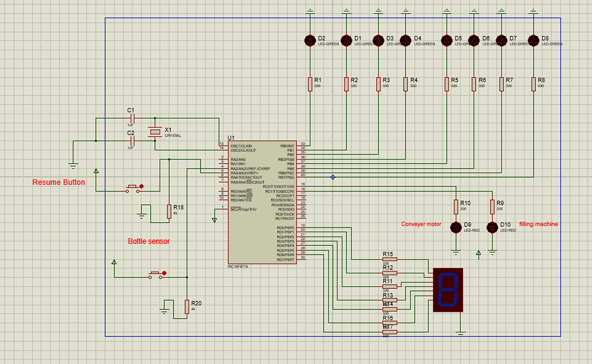Select the PIC16F877A microcontroller U1 body
This screenshot has height=364, width=592.
[262, 202]
